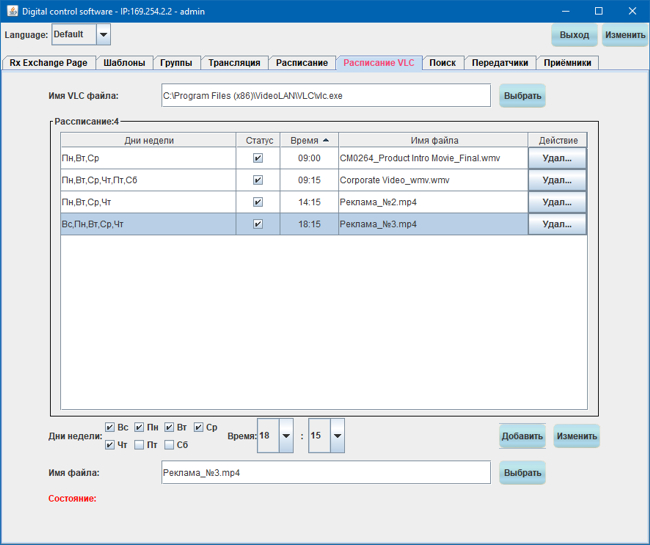Enable the Пт weekday checkbox
Image resolution: width=650 pixels, height=545 pixels.
[139, 444]
